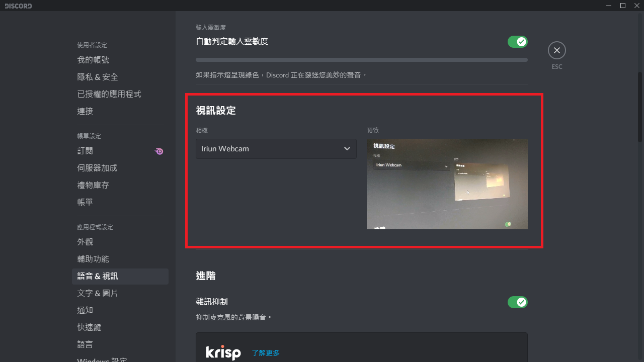The height and width of the screenshot is (362, 644).
Task: Open 我的帳號 settings
Action: pyautogui.click(x=120, y=60)
